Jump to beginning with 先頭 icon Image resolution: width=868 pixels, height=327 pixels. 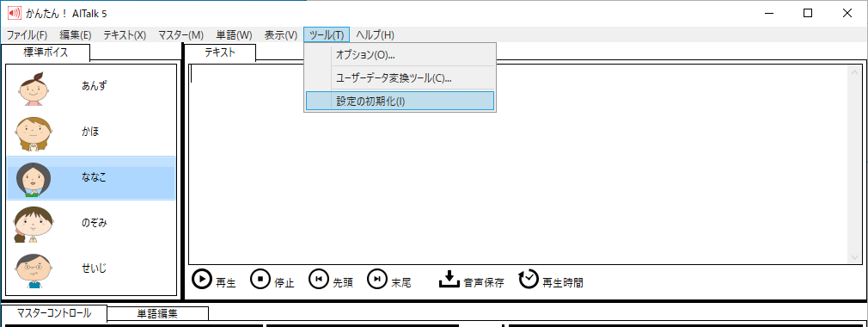click(x=319, y=279)
